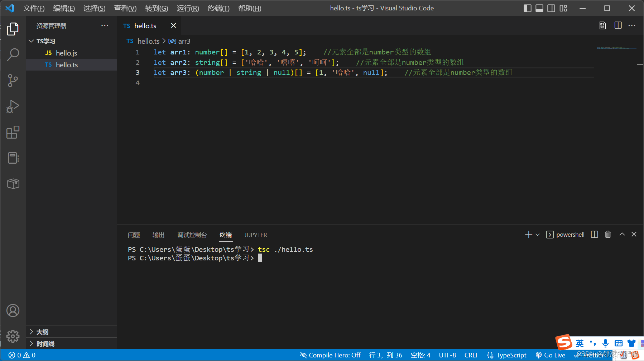The image size is (644, 361).
Task: Toggle Compile Hero: Off status item
Action: tap(330, 355)
